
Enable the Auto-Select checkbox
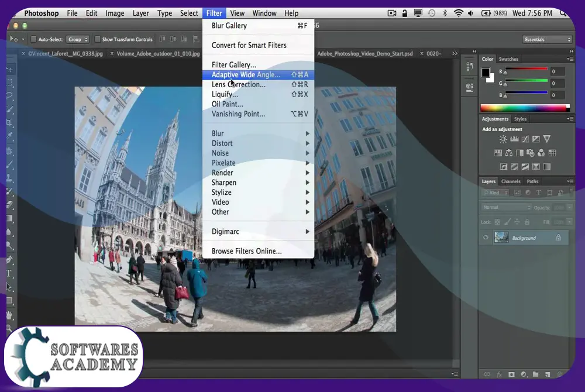tap(33, 39)
